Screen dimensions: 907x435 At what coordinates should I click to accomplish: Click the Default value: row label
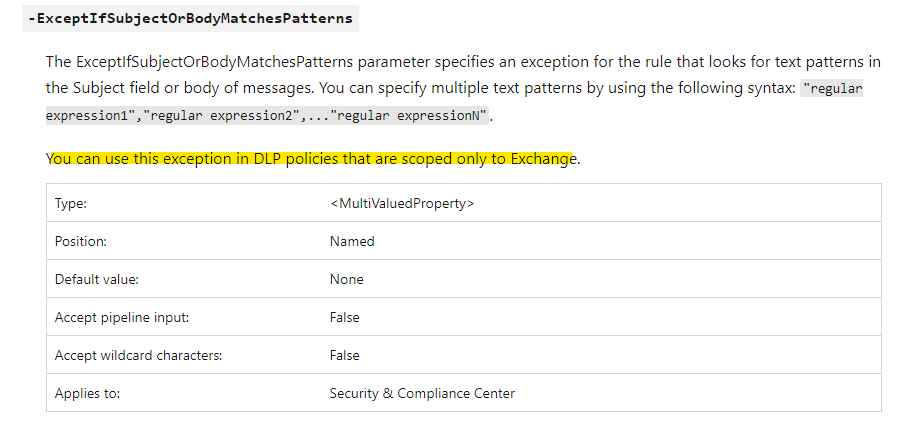click(x=97, y=279)
